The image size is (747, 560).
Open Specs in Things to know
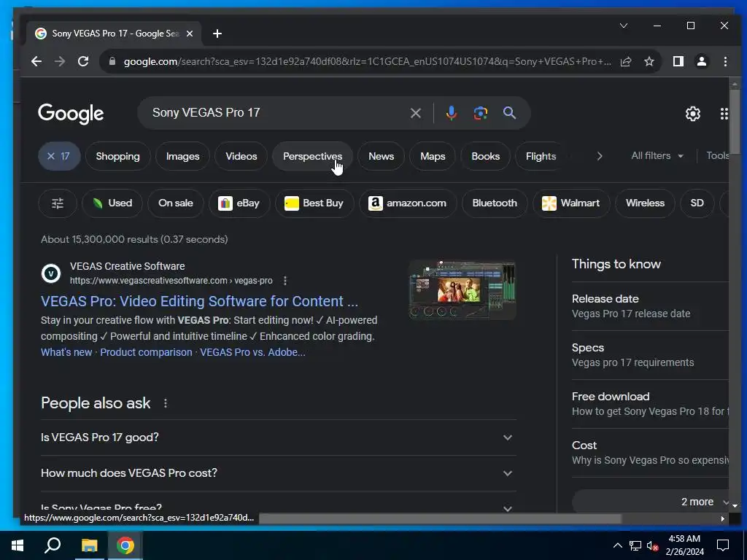pos(650,355)
